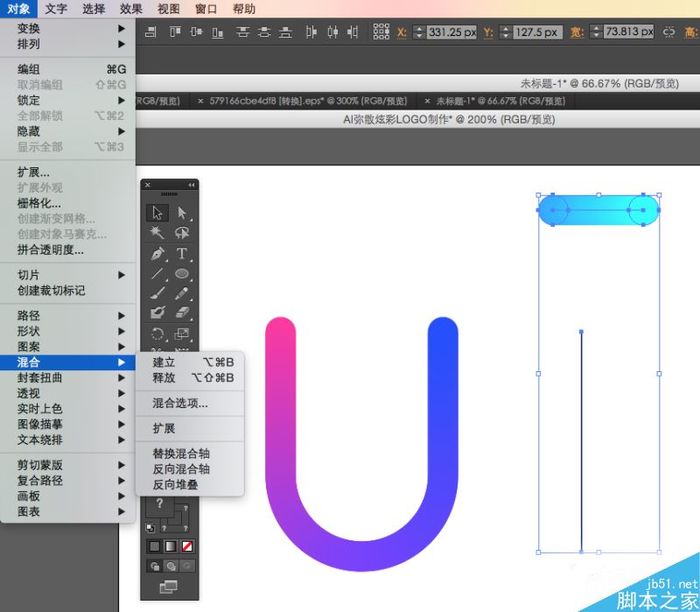700x612 pixels.
Task: Click the X value stepper arrows
Action: 419,32
